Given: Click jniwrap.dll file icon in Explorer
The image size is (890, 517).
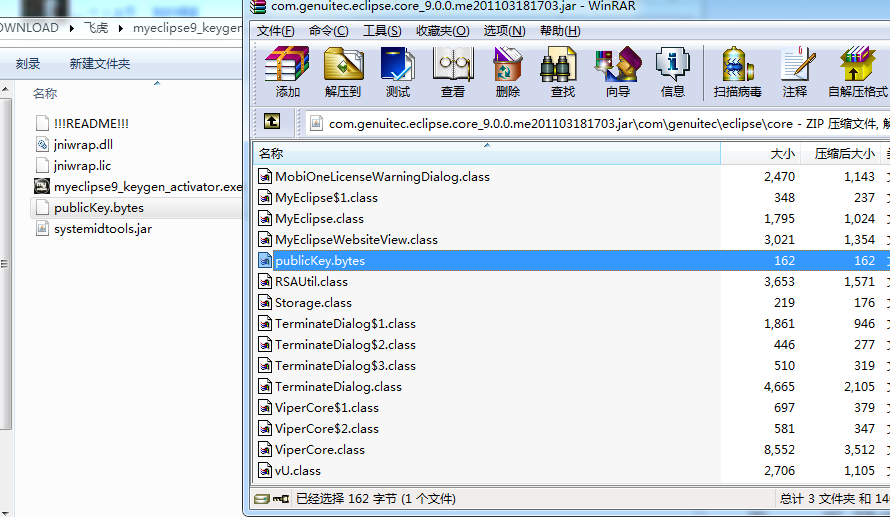Looking at the screenshot, I should [x=42, y=144].
